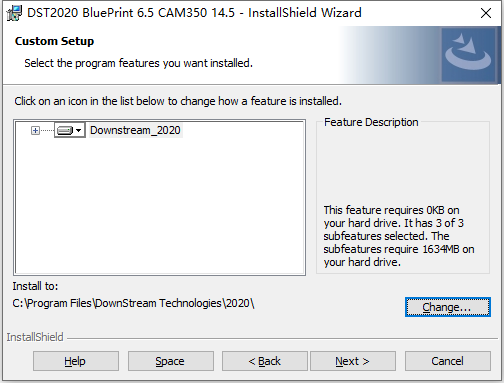Click the empty area of the feature list
Viewport: 504px width, 383px height.
(160, 207)
